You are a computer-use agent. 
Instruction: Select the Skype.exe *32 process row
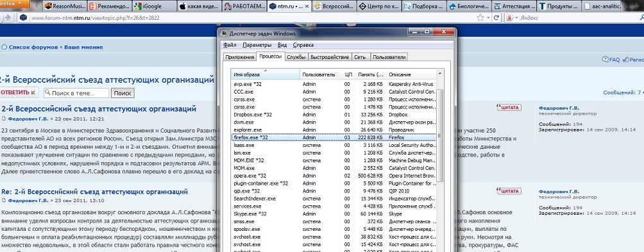click(x=334, y=214)
